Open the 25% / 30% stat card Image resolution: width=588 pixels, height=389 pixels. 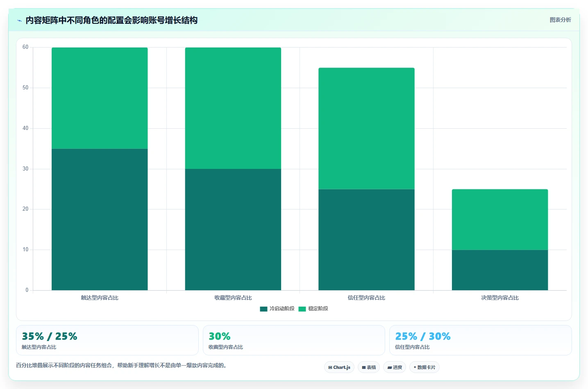[481, 340]
